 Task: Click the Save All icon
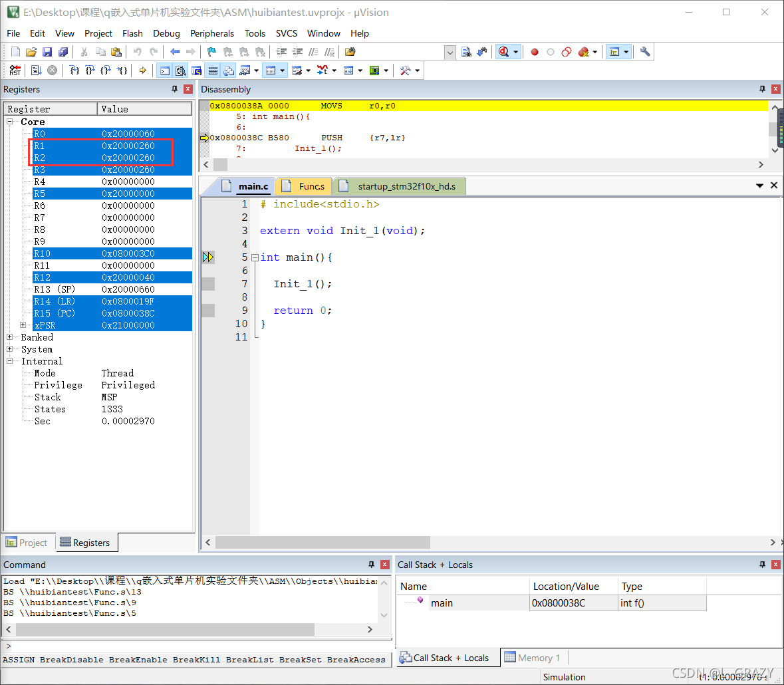click(63, 51)
